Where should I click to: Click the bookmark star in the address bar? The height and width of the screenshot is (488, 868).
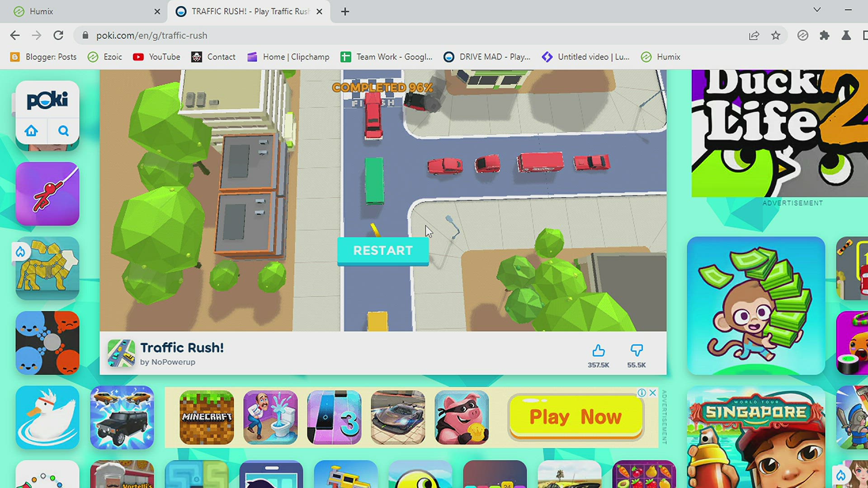click(776, 35)
